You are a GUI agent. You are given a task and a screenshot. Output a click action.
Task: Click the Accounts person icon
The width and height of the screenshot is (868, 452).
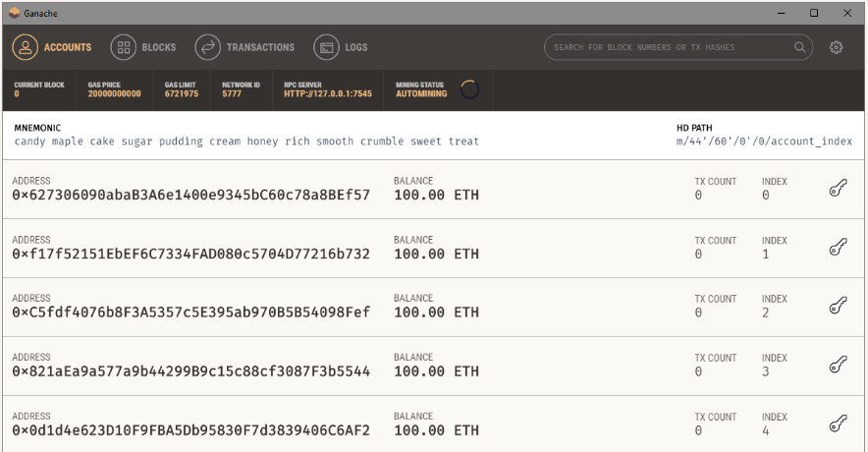pos(25,47)
